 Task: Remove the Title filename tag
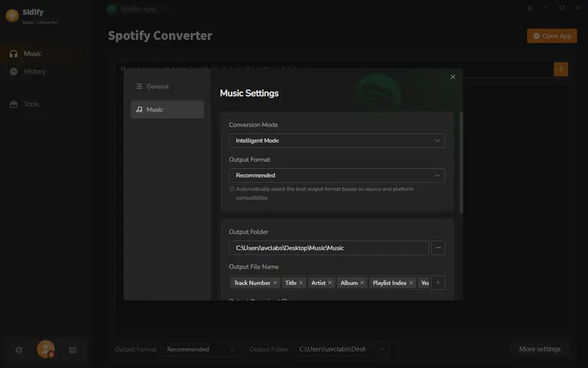pos(301,283)
